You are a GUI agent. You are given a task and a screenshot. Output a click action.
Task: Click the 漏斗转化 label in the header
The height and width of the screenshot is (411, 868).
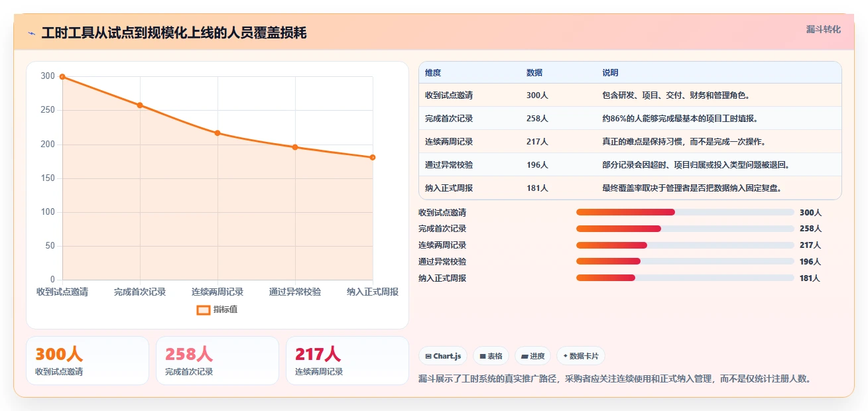(824, 30)
